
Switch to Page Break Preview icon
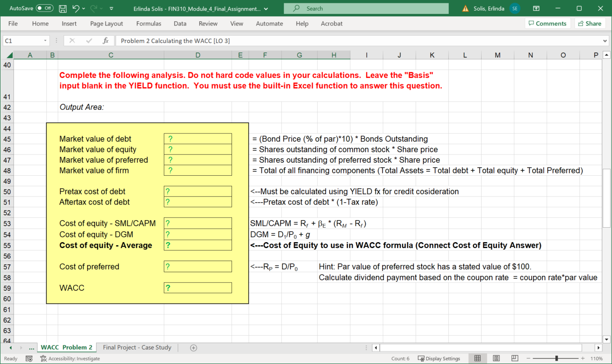click(515, 358)
